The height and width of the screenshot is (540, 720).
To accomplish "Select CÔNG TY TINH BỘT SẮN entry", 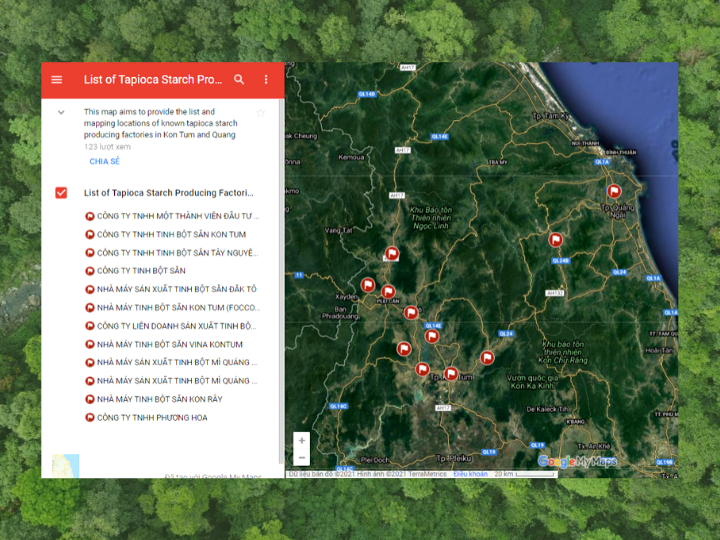I will pyautogui.click(x=141, y=271).
